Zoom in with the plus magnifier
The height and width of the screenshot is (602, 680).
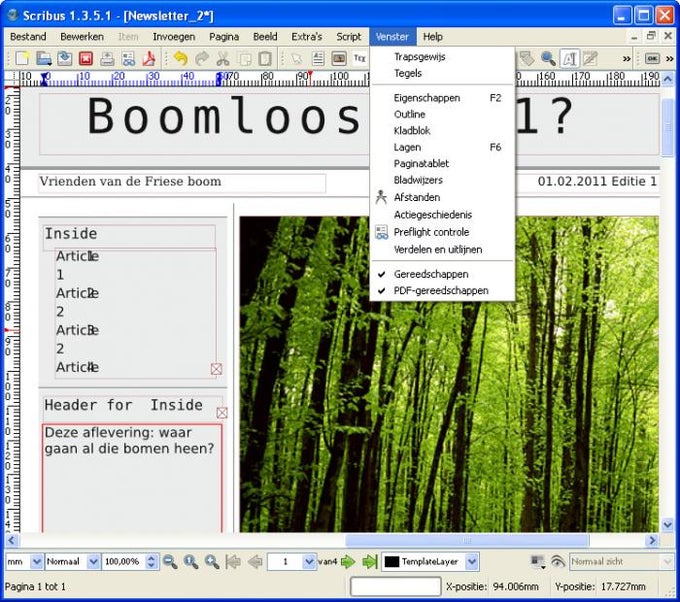pos(212,561)
